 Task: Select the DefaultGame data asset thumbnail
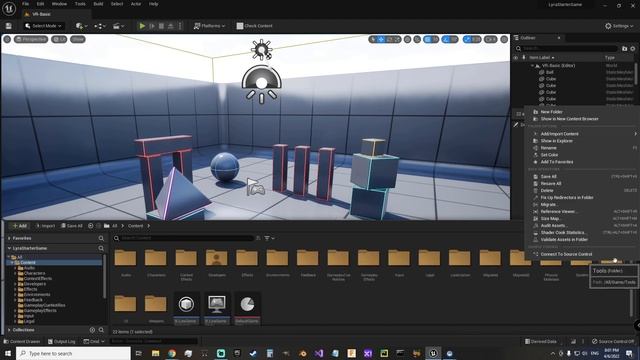[x=247, y=308]
